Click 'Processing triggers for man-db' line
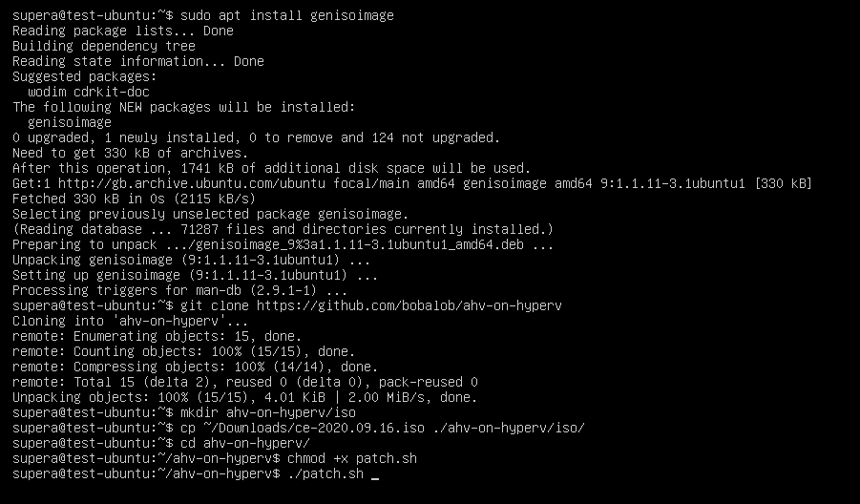 [x=180, y=290]
